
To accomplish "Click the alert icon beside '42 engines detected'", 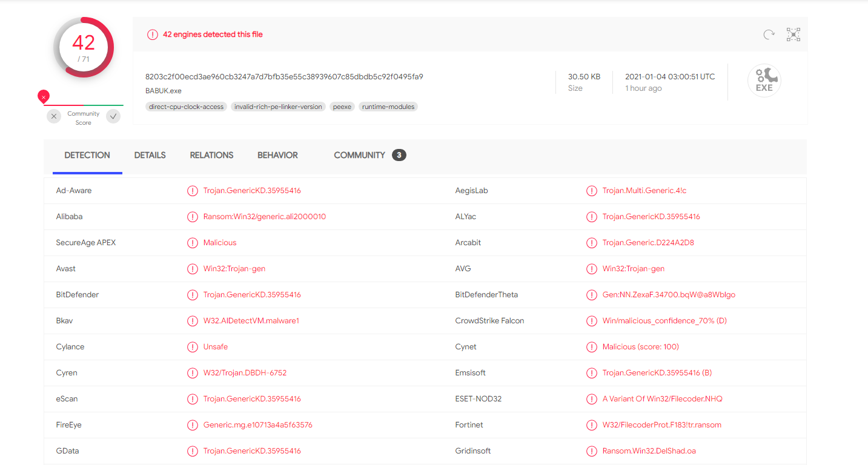I will pos(153,35).
